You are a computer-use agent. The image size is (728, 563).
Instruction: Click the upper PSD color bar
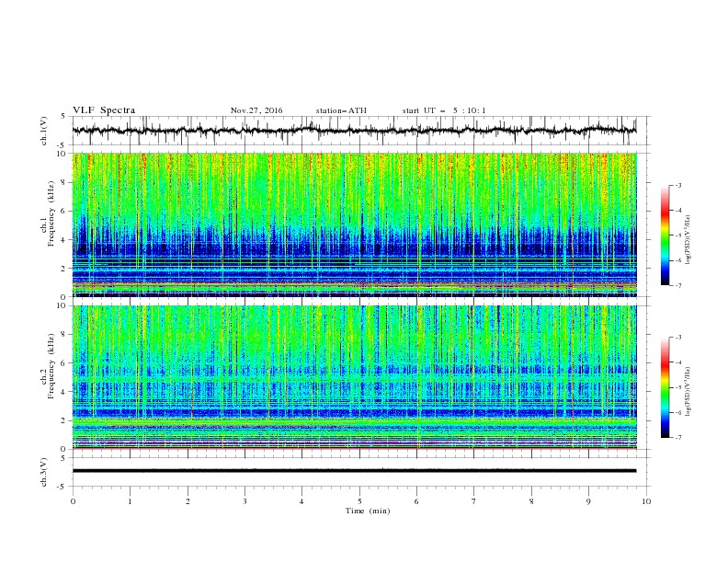click(x=665, y=236)
